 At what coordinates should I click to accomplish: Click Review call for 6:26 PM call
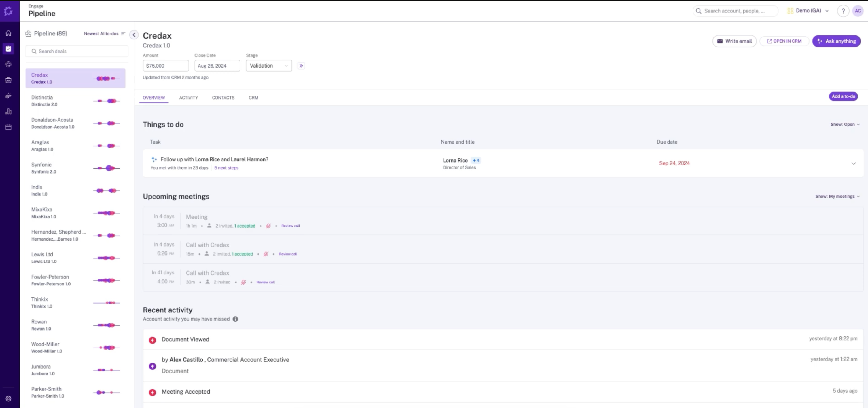(288, 254)
